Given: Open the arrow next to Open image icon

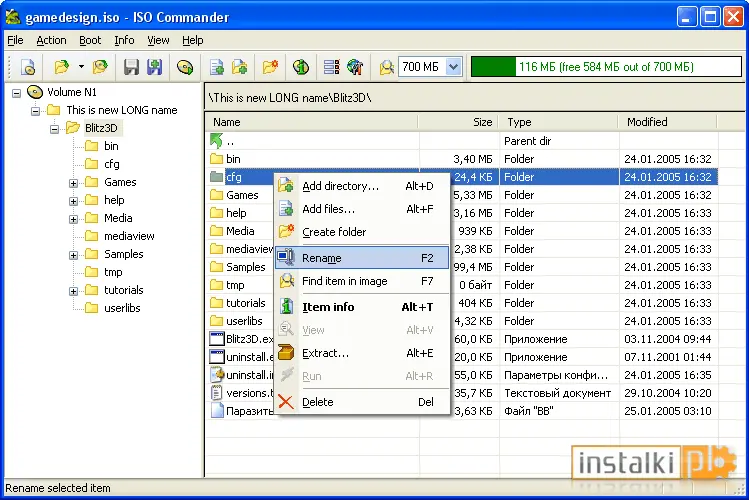Looking at the screenshot, I should point(81,67).
